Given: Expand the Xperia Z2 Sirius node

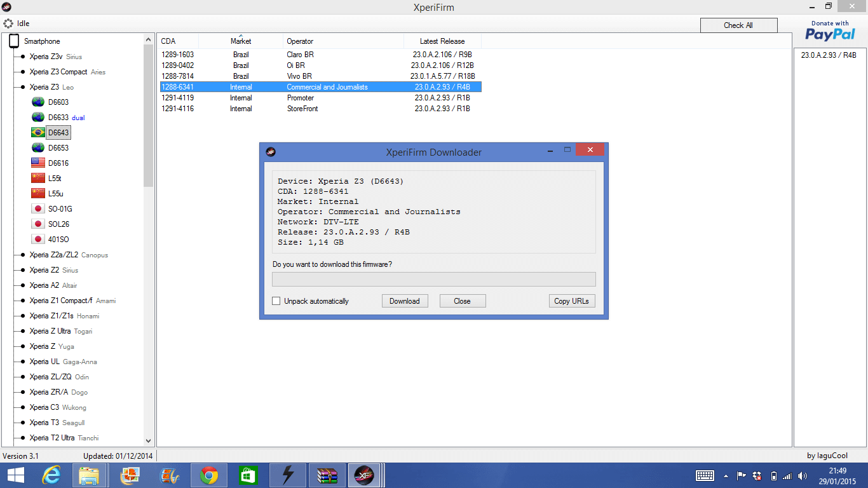Looking at the screenshot, I should [22, 270].
